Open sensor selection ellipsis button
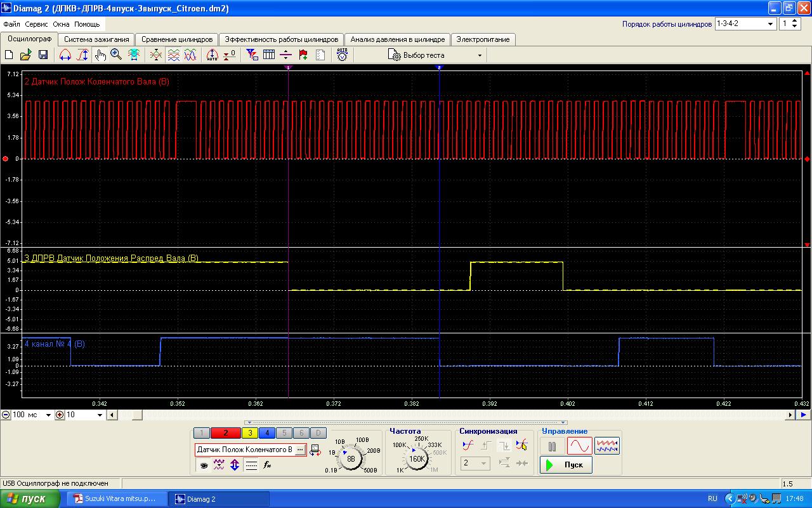 pos(300,450)
